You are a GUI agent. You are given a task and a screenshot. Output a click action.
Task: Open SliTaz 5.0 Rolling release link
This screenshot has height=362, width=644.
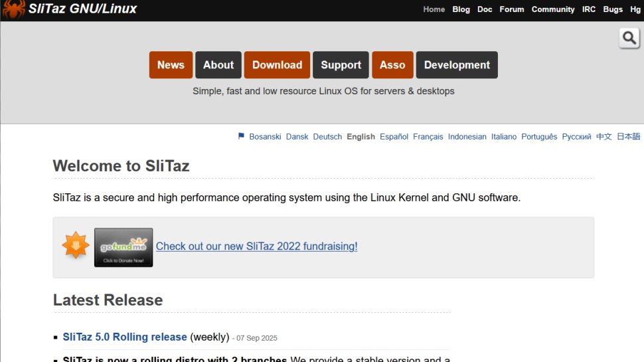pyautogui.click(x=125, y=337)
